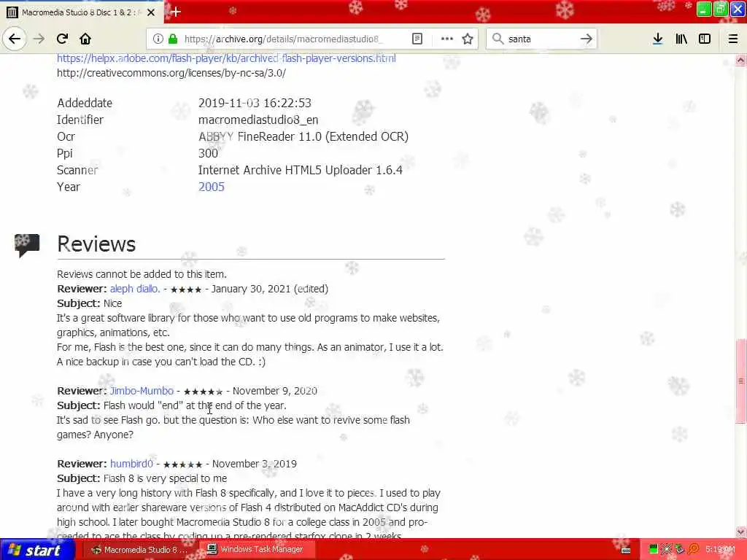Switch to Macromedia Studio 8 taskbar button
Viewport: 747px width, 560px height.
pos(139,550)
